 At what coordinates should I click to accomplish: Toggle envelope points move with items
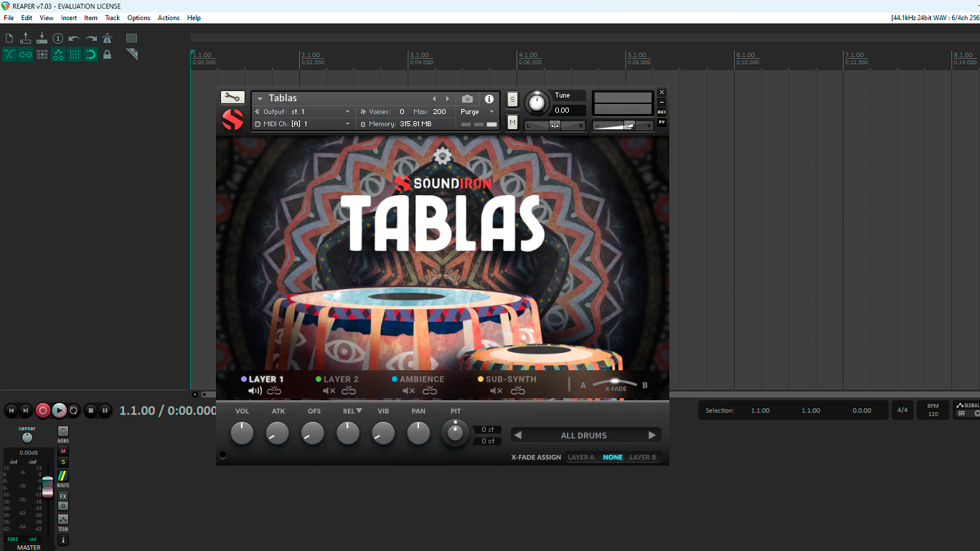[x=58, y=55]
